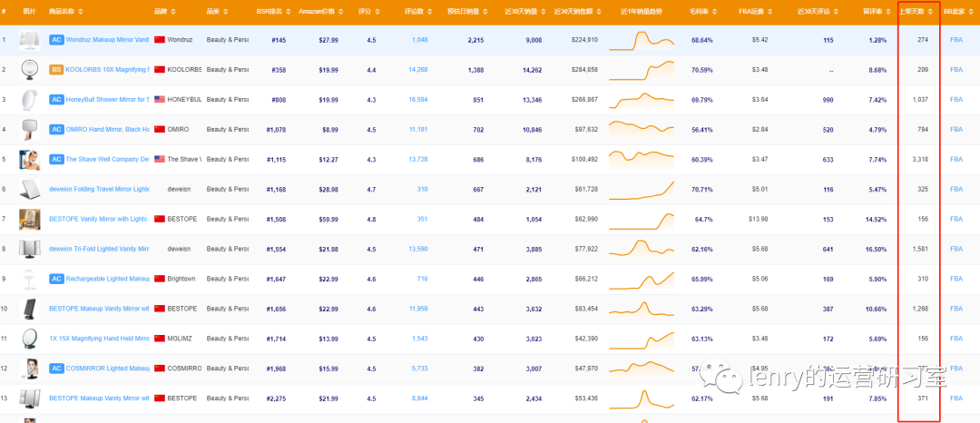Click the $13.98 FBA fee cell
The height and width of the screenshot is (423, 980).
758,220
